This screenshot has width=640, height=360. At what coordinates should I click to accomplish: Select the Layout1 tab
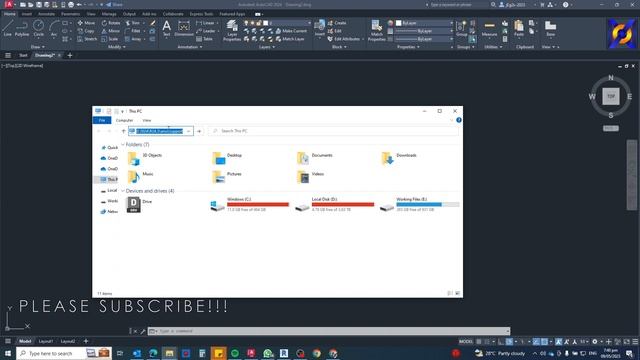(x=46, y=341)
